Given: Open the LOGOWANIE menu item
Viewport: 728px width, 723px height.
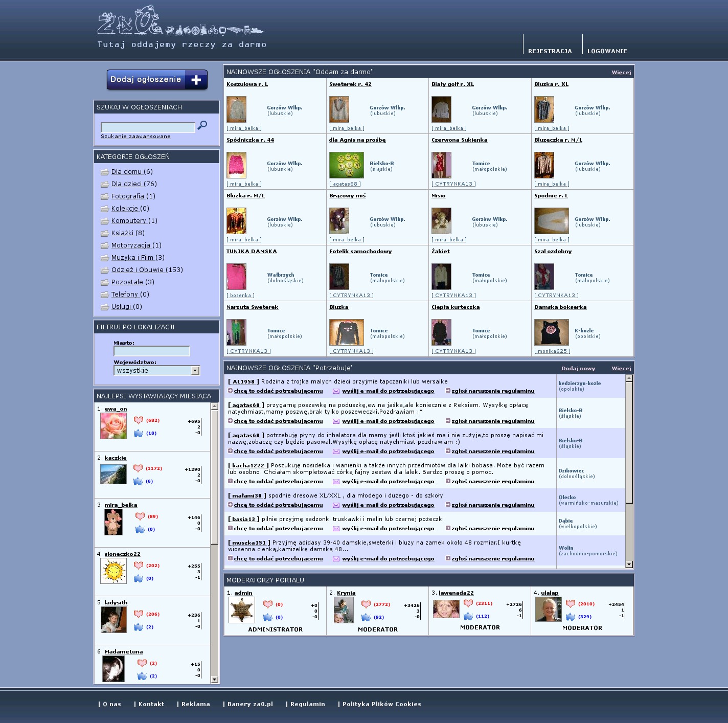Looking at the screenshot, I should (607, 51).
